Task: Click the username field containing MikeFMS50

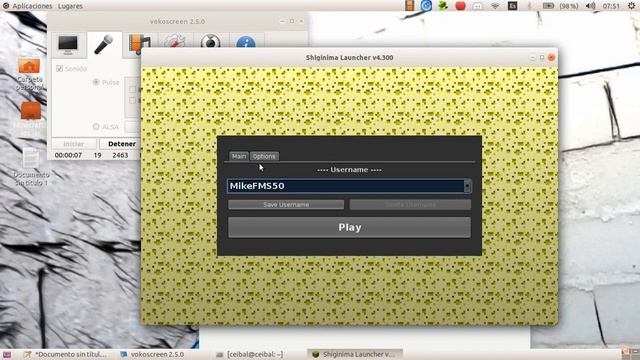Action: tap(345, 186)
